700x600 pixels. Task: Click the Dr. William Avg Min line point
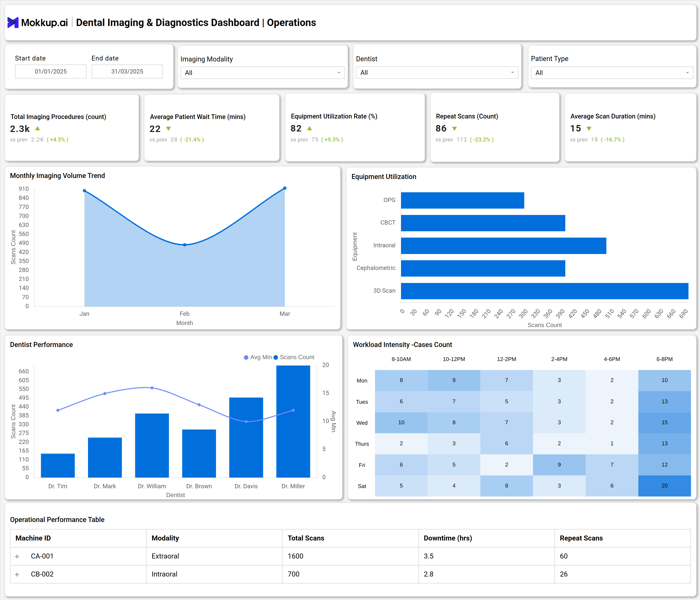click(x=152, y=388)
